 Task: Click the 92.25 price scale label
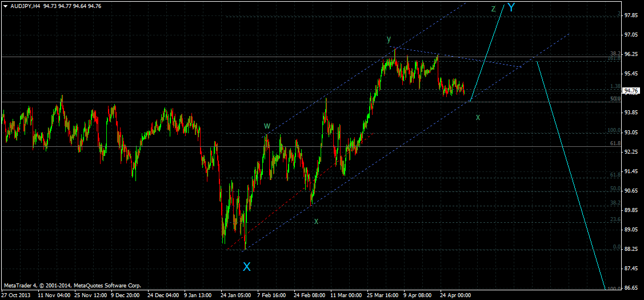pyautogui.click(x=631, y=151)
